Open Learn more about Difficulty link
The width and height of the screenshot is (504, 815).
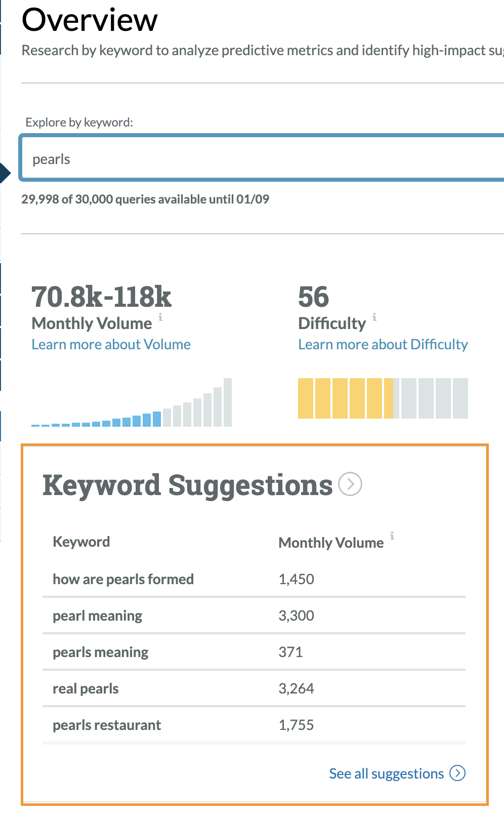pyautogui.click(x=383, y=345)
